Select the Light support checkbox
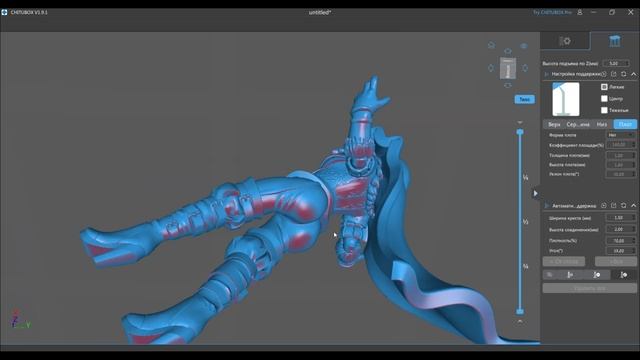This screenshot has width=640, height=360. click(604, 87)
